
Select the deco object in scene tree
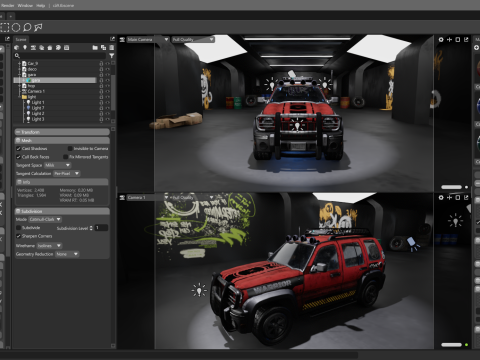coord(32,69)
